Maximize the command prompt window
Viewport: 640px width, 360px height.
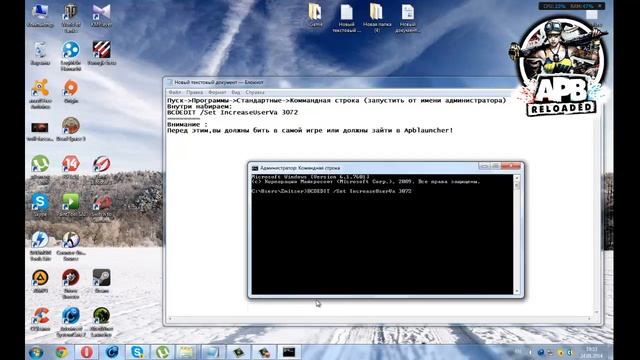495,166
